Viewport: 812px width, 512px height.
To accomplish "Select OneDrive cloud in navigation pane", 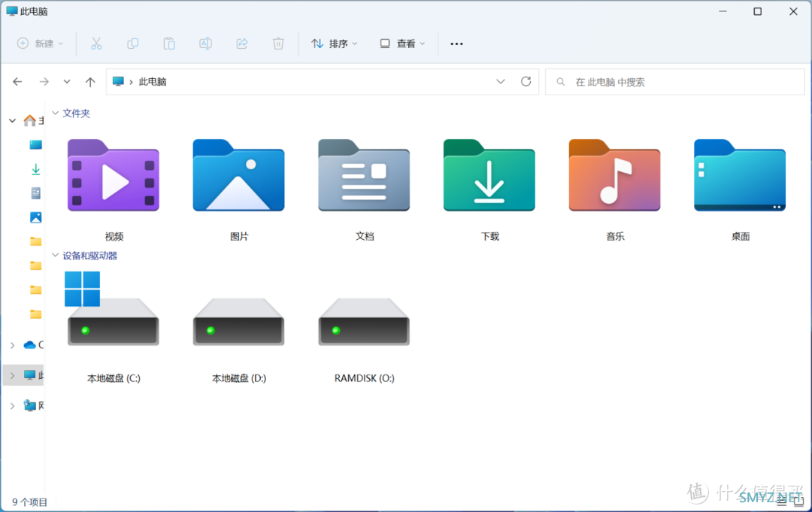I will point(33,345).
